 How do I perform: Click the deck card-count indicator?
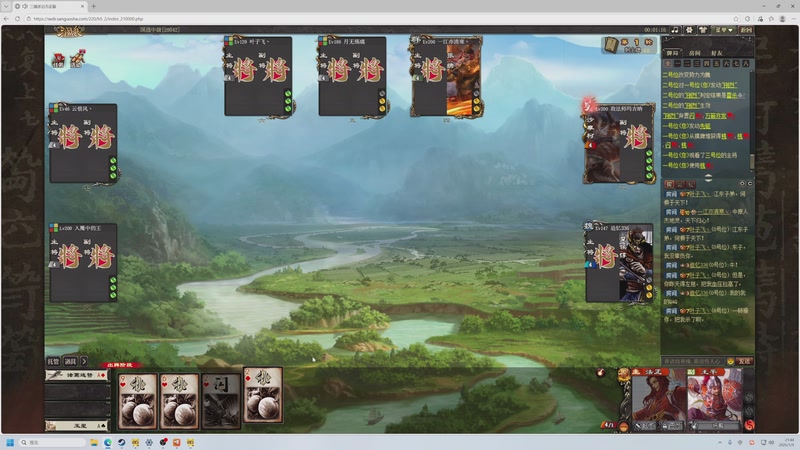629,44
